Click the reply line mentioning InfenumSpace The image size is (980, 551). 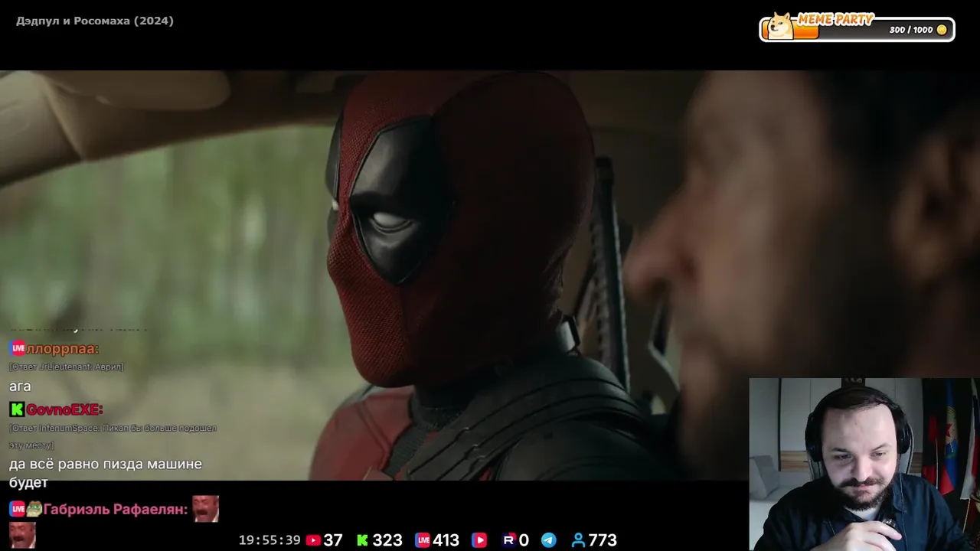pyautogui.click(x=113, y=436)
